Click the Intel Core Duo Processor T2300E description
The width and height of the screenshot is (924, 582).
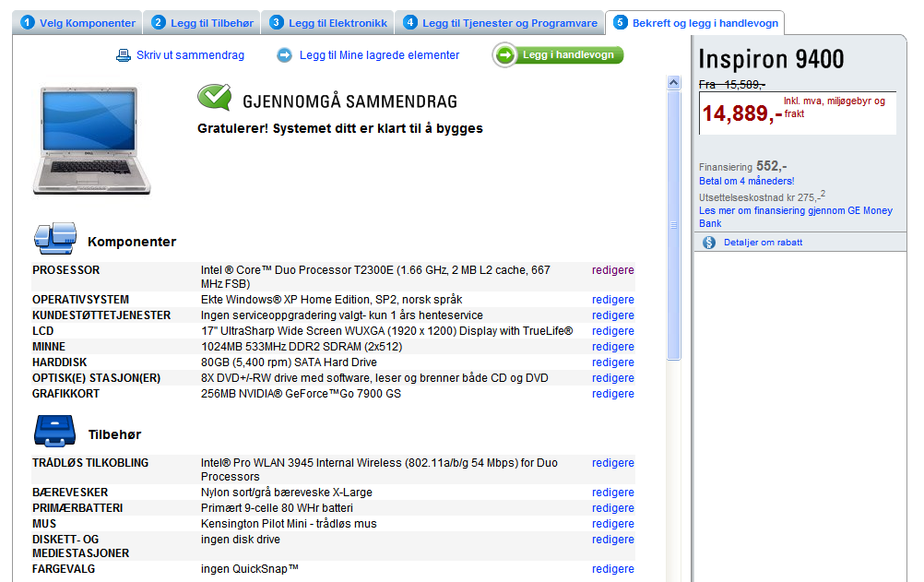[375, 277]
